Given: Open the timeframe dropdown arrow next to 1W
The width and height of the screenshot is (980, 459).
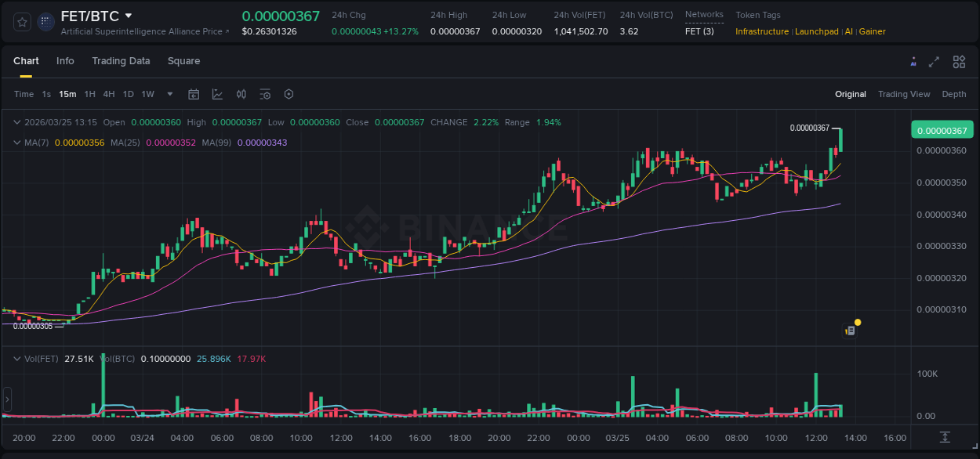Looking at the screenshot, I should 169,94.
